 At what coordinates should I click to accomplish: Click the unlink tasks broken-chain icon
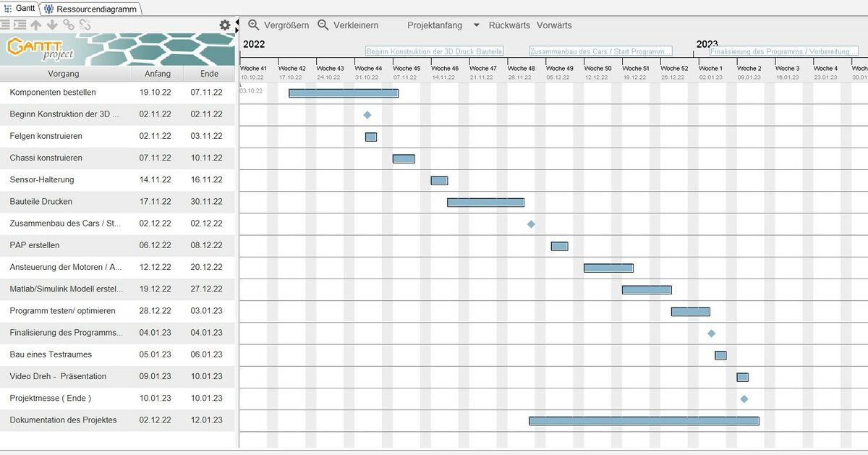tap(85, 25)
